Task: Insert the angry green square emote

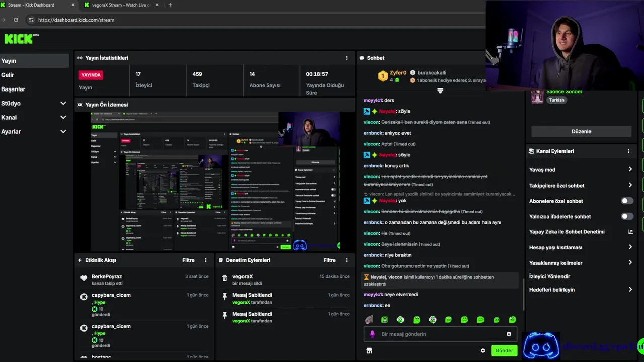Action: coord(385,320)
